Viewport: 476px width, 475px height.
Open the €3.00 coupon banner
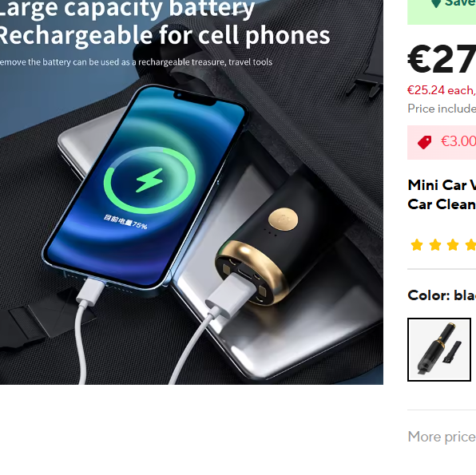[442, 142]
